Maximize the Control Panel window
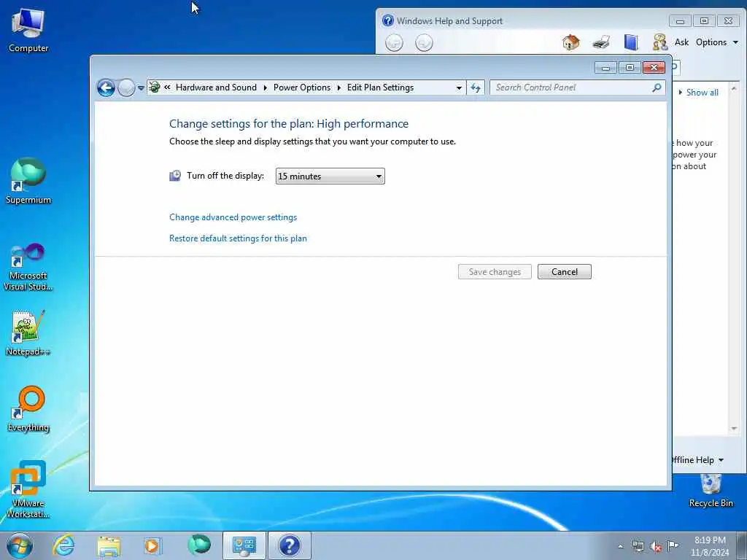Image resolution: width=747 pixels, height=560 pixels. click(x=630, y=68)
